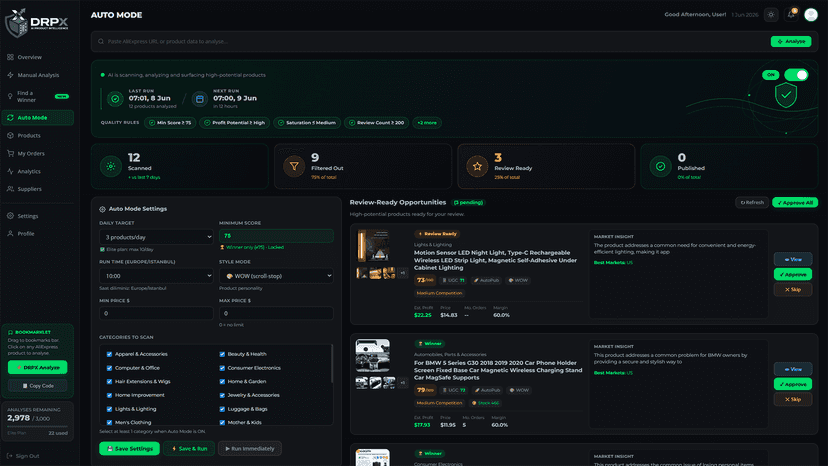Screen dimensions: 828x466
Task: Uncheck Consumer Electronics category
Action: 222,368
